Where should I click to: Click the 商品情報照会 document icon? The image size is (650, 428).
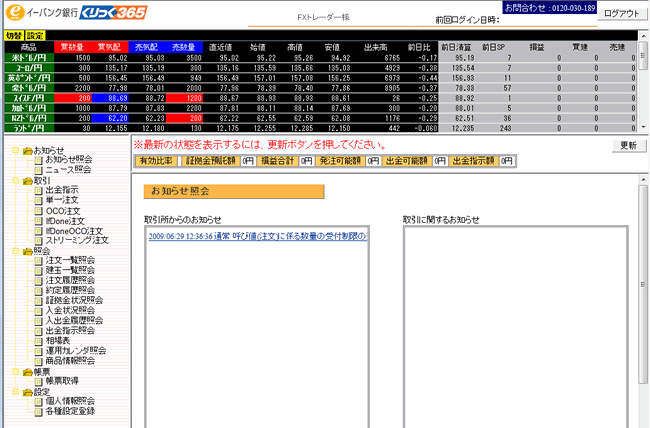39,361
